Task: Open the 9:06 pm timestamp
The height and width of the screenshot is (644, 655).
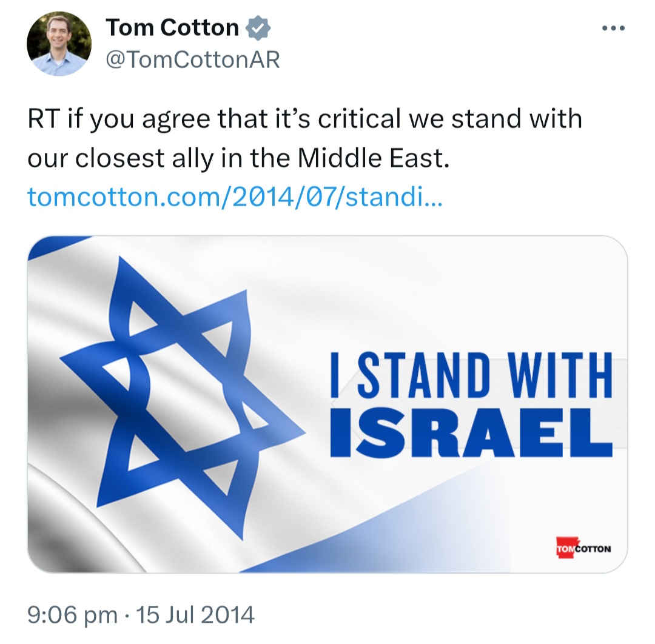Action: tap(72, 615)
